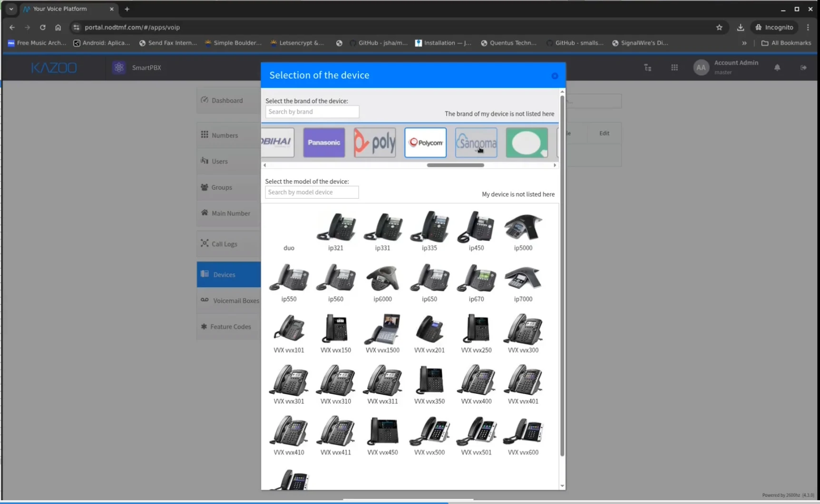Choose the ip321 phone model
The height and width of the screenshot is (504, 820).
pos(336,232)
